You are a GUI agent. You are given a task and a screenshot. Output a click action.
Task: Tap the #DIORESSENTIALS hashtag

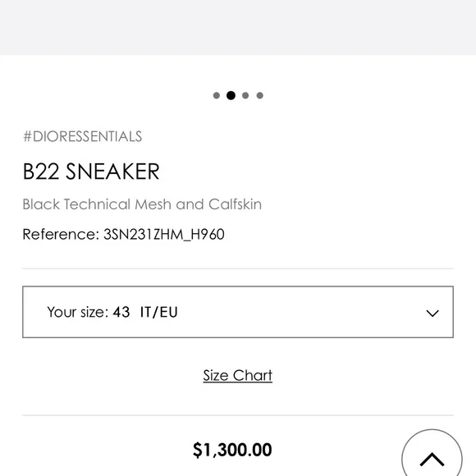83,136
